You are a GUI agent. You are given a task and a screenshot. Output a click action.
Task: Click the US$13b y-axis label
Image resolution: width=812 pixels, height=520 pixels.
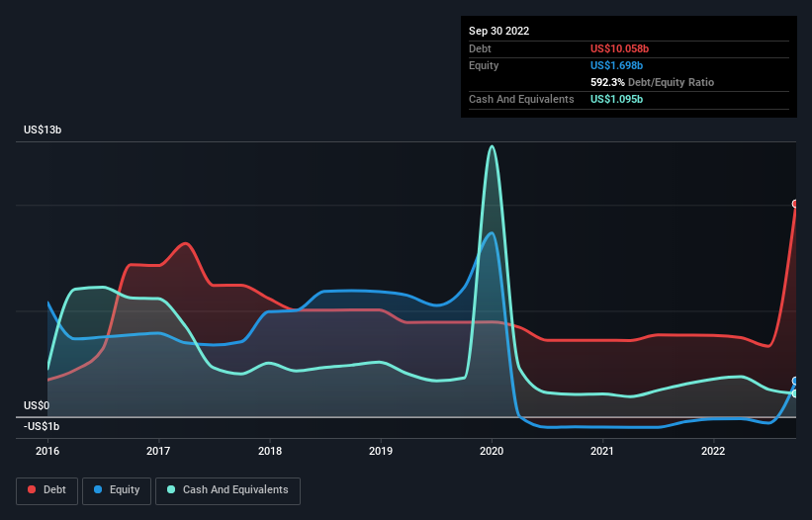click(43, 130)
